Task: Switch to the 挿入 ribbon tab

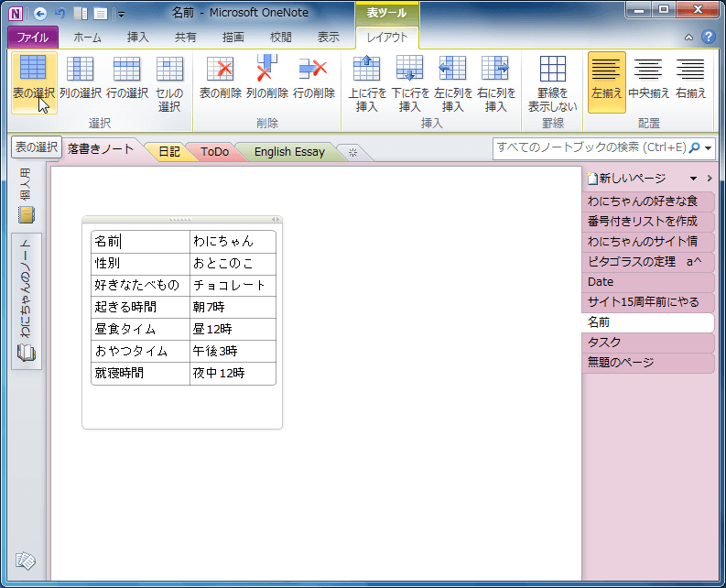Action: (138, 38)
